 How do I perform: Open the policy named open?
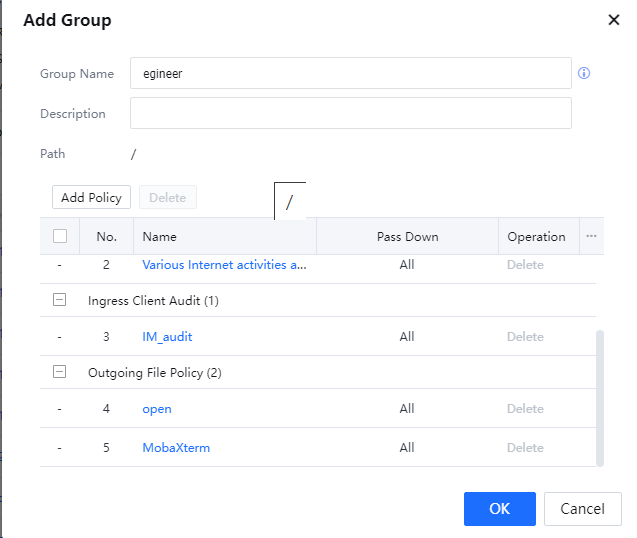(x=157, y=409)
